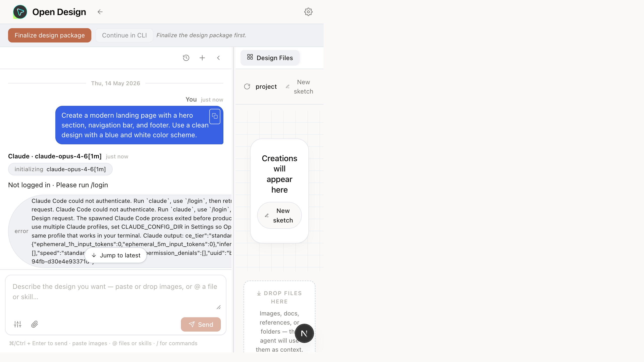Refresh the project files list
The width and height of the screenshot is (644, 362).
(247, 86)
